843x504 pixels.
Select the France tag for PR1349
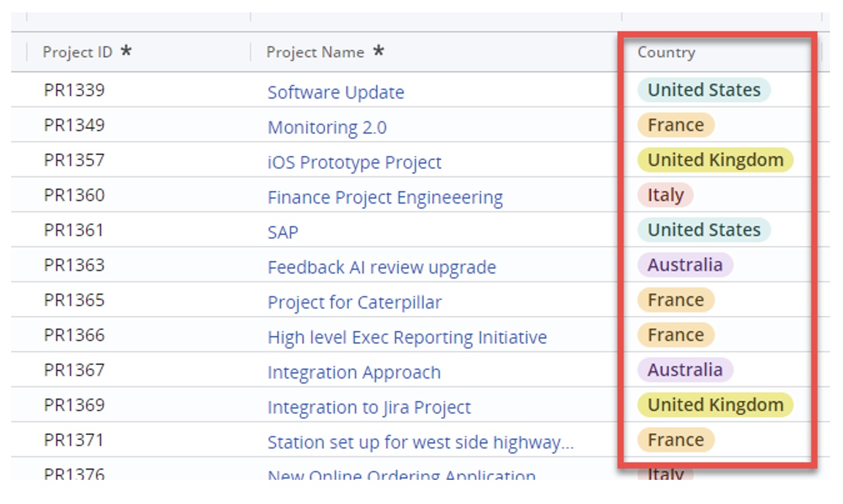pyautogui.click(x=676, y=125)
